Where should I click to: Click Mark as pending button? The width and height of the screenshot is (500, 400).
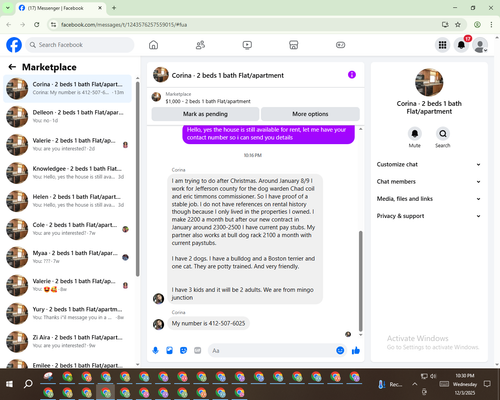tap(205, 114)
